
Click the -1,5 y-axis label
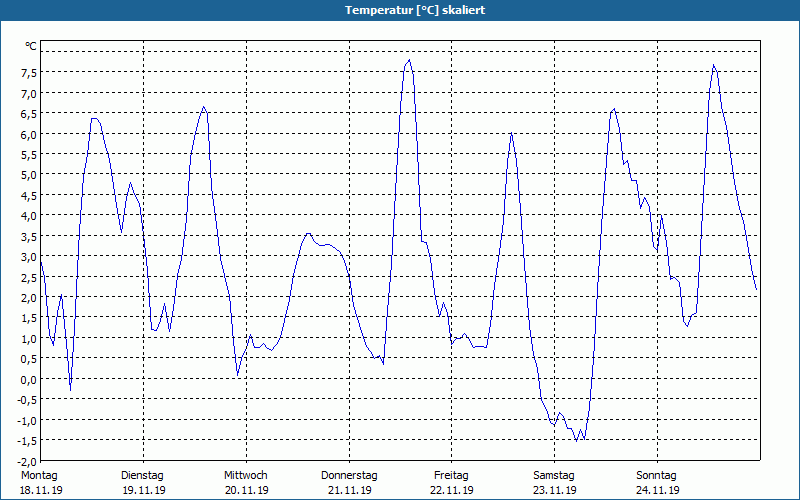point(27,440)
